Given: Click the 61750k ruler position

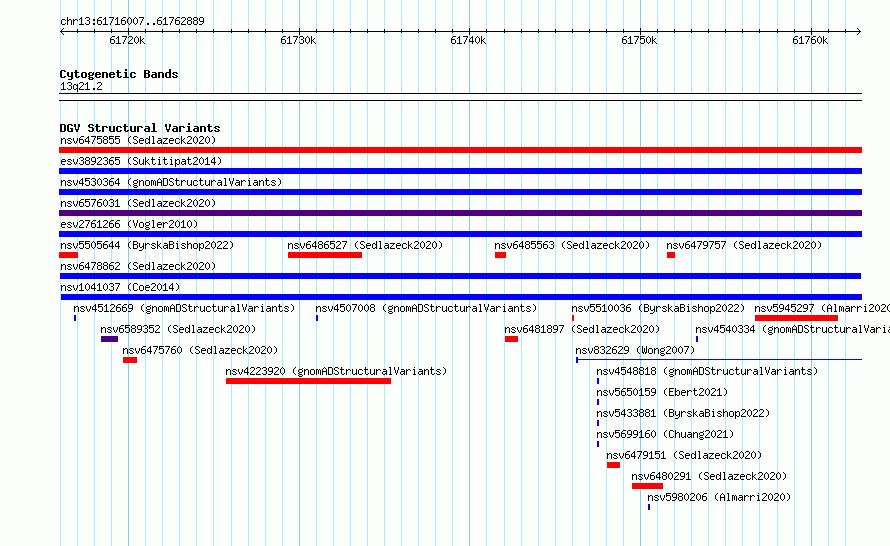Looking at the screenshot, I should click(x=639, y=40).
